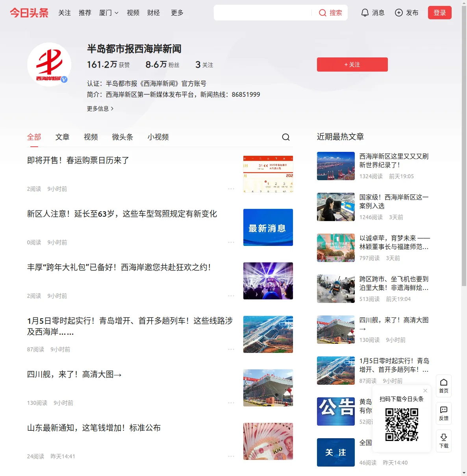Go to 推荐 in top navigation

point(85,13)
